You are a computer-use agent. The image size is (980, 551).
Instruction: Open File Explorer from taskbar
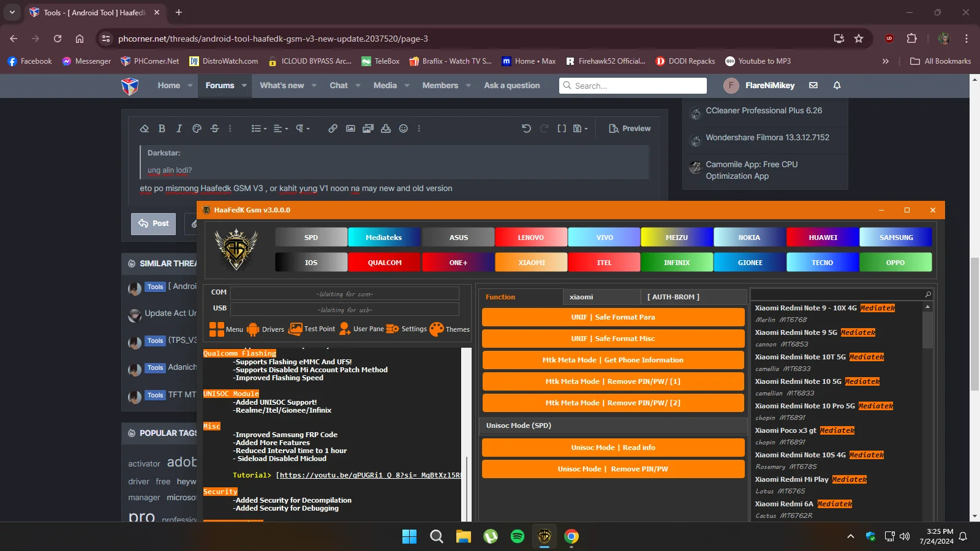pyautogui.click(x=464, y=537)
